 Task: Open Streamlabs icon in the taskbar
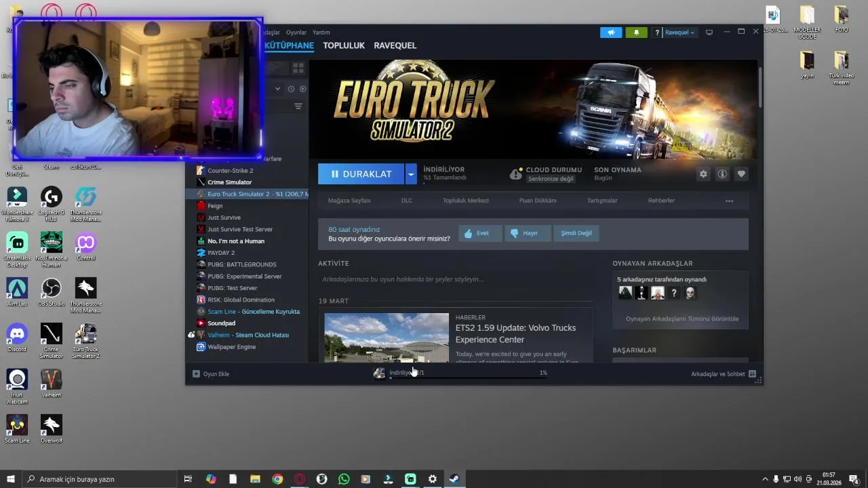410,479
